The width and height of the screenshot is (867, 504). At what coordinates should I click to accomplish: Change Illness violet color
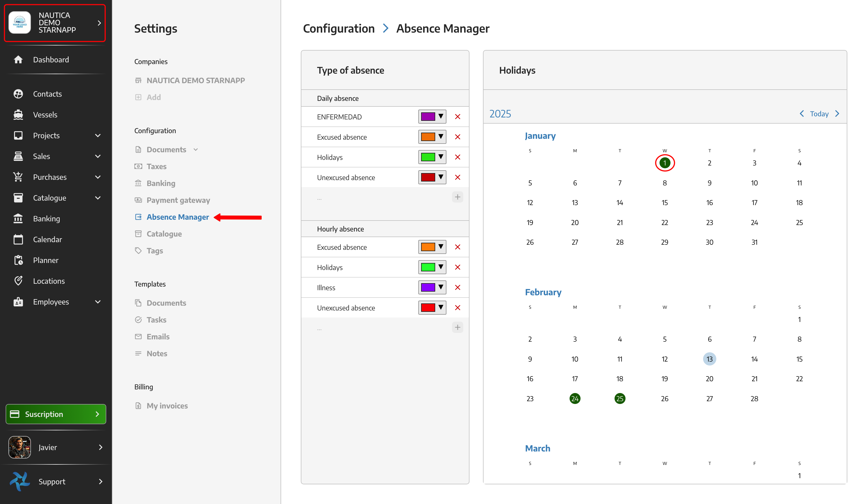coord(432,287)
